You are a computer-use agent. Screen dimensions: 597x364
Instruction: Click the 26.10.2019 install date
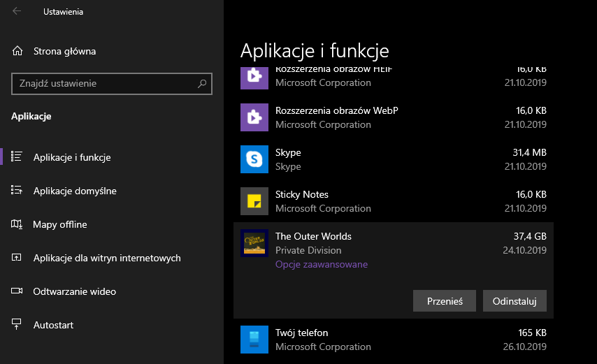tap(525, 347)
